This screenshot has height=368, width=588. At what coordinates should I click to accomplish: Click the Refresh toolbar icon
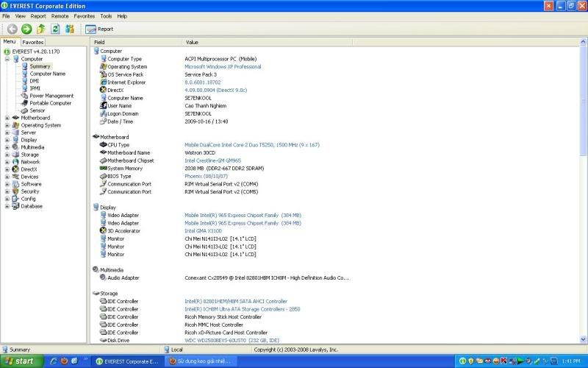55,29
